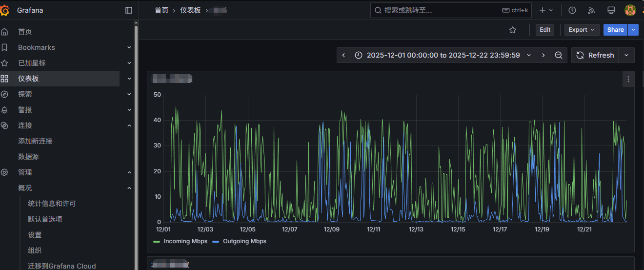
Task: Open 统计信息和许可 in the sidebar
Action: pyautogui.click(x=52, y=204)
